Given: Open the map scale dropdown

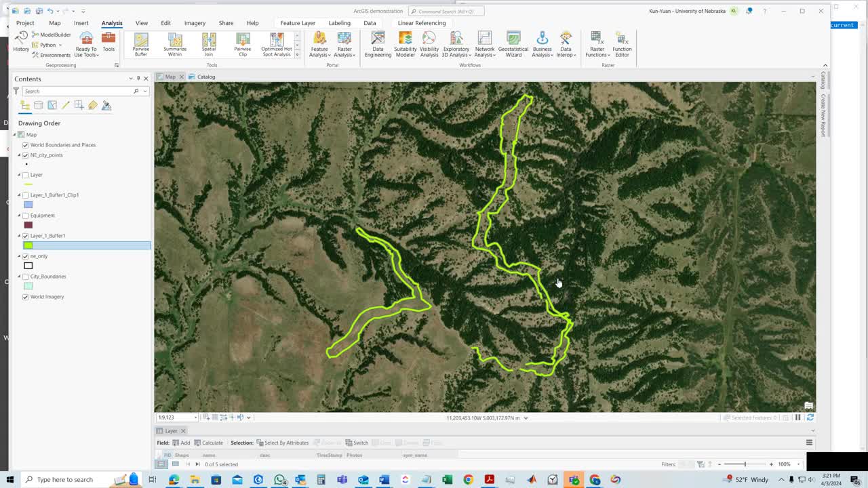Looking at the screenshot, I should click(195, 418).
